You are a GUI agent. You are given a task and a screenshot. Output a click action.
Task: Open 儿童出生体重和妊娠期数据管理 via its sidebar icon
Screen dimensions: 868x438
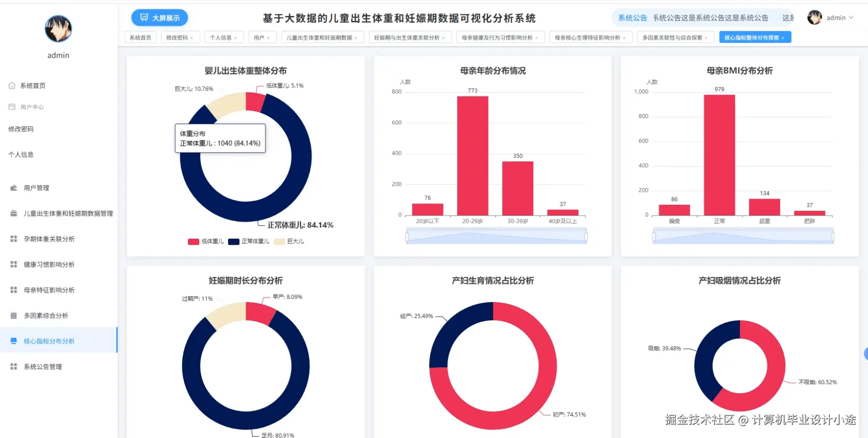coord(13,213)
